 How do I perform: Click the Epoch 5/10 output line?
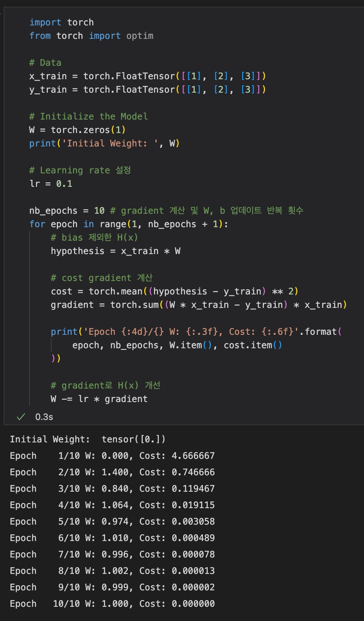coord(112,522)
